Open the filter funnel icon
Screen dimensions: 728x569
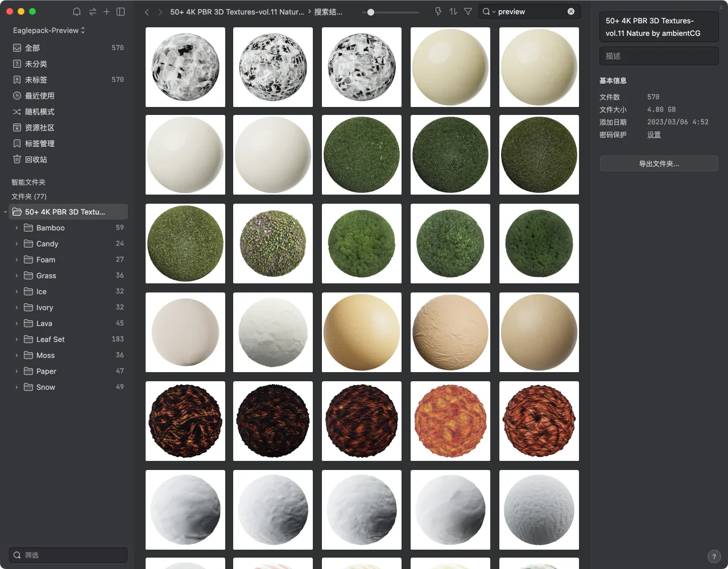point(468,11)
